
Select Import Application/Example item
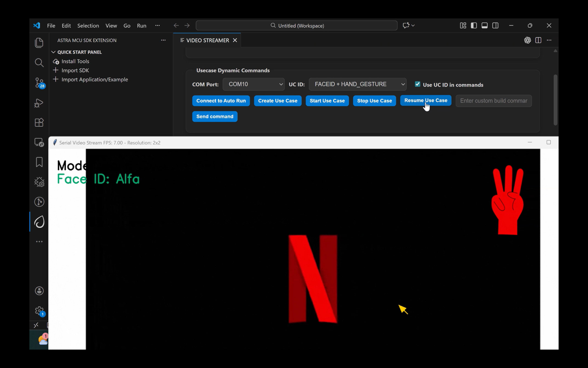click(x=95, y=79)
